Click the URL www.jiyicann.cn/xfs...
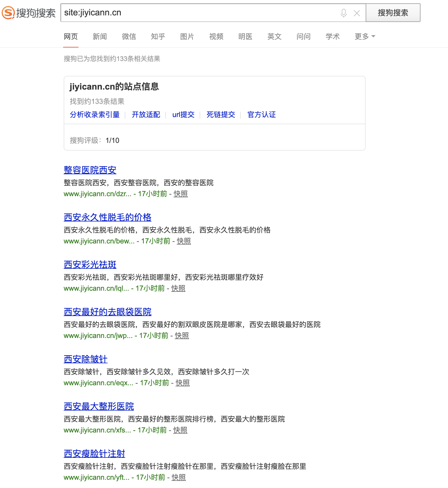The image size is (448, 488). [97, 430]
